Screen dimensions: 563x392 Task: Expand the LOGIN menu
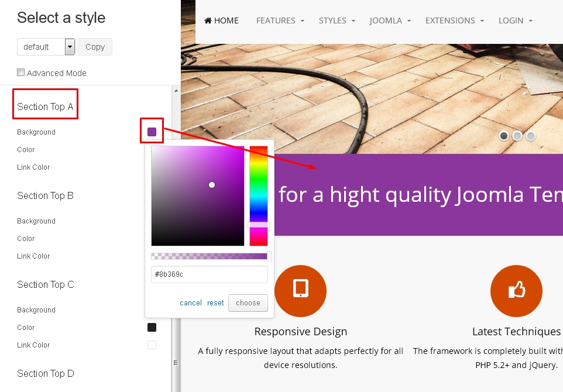515,20
